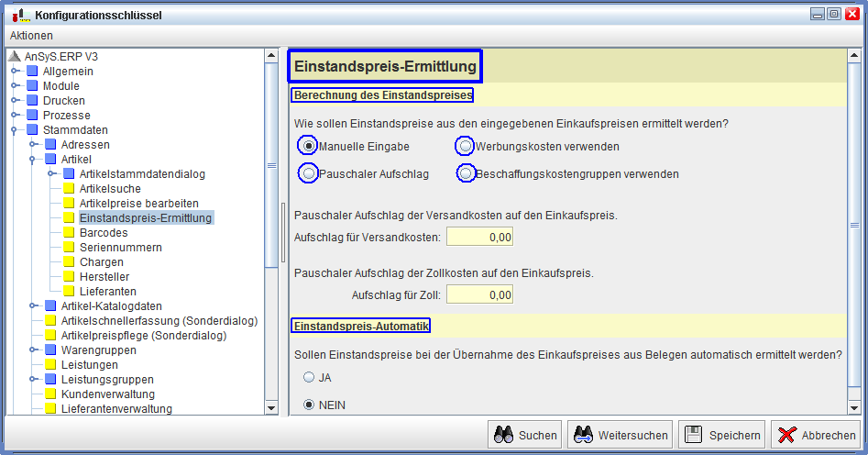Image resolution: width=868 pixels, height=455 pixels.
Task: Enable JA for Einstandspreis-Automatik
Action: 309,377
